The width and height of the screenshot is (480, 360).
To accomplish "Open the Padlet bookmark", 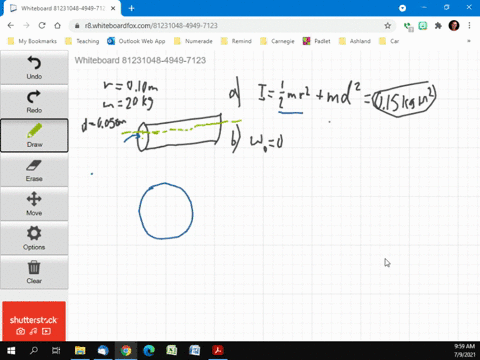I will click(317, 41).
